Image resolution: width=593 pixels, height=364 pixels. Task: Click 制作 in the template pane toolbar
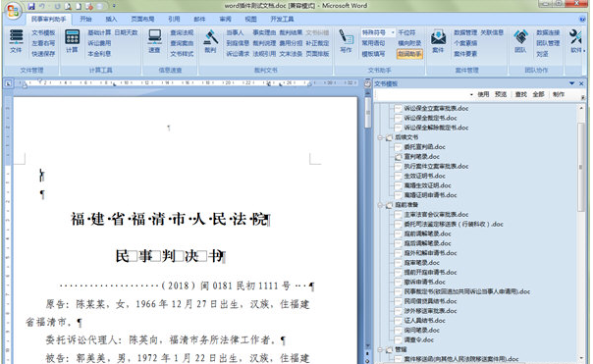click(x=559, y=94)
